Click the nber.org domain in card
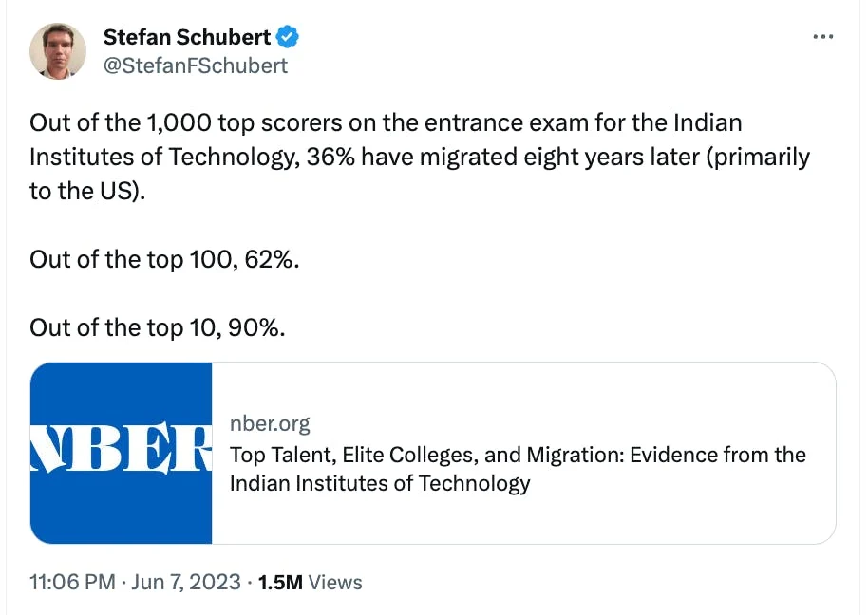The width and height of the screenshot is (868, 615). pos(270,423)
